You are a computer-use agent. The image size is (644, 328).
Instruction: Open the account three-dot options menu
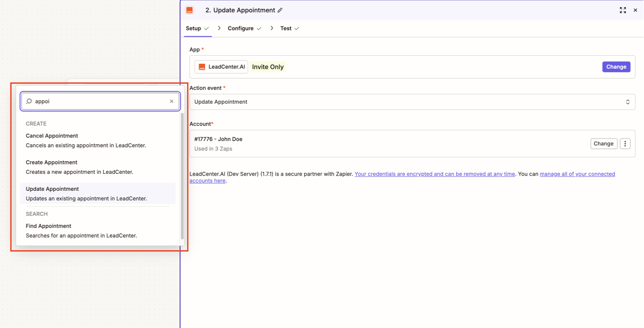click(625, 143)
